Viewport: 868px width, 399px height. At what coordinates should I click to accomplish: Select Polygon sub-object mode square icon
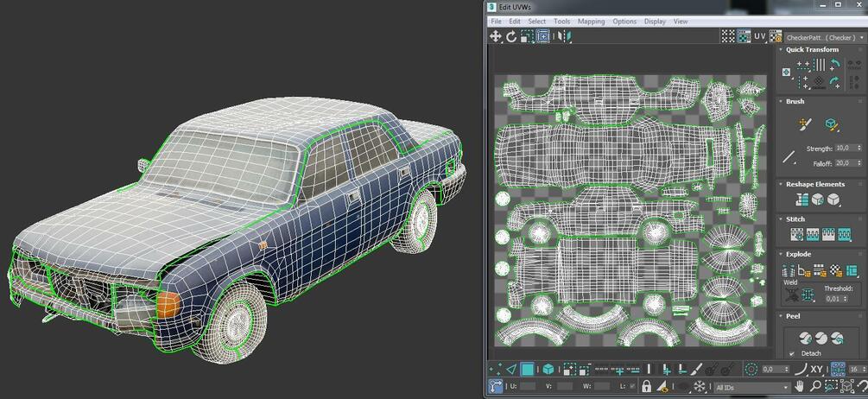click(x=528, y=369)
